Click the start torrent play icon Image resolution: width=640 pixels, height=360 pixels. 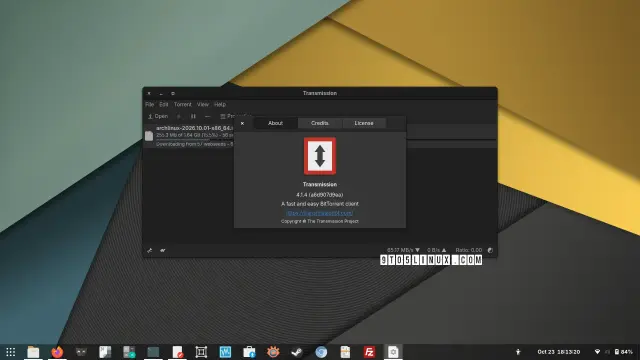click(178, 116)
